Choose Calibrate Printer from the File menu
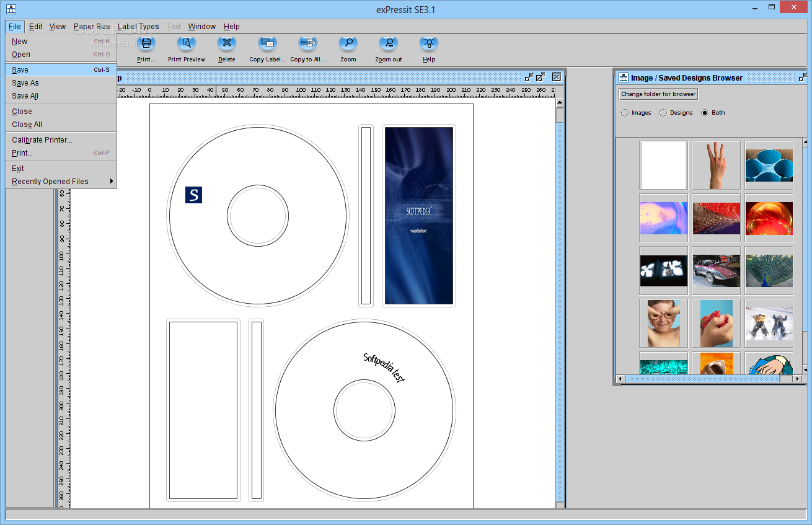This screenshot has width=812, height=525. point(61,140)
